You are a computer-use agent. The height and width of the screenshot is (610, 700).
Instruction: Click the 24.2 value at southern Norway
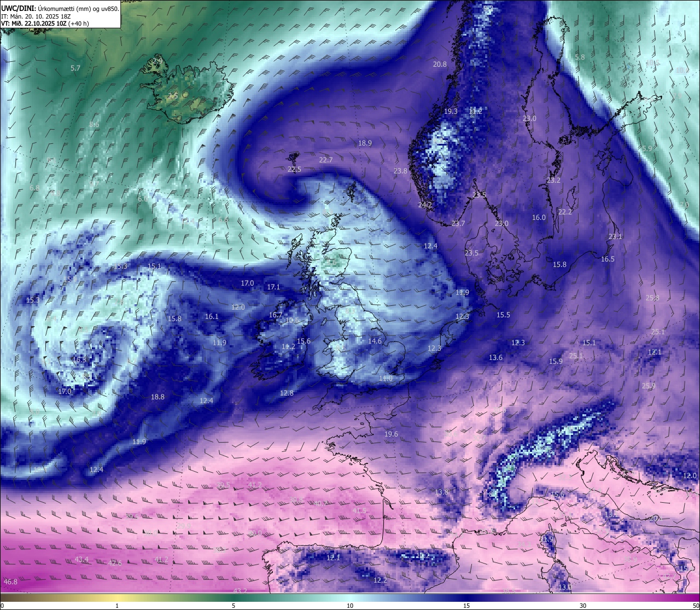[x=425, y=205]
